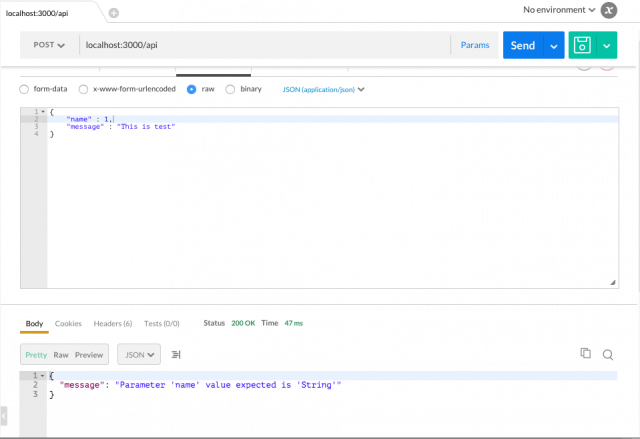The width and height of the screenshot is (640, 439).
Task: Select the binary body radio button
Action: (x=230, y=89)
